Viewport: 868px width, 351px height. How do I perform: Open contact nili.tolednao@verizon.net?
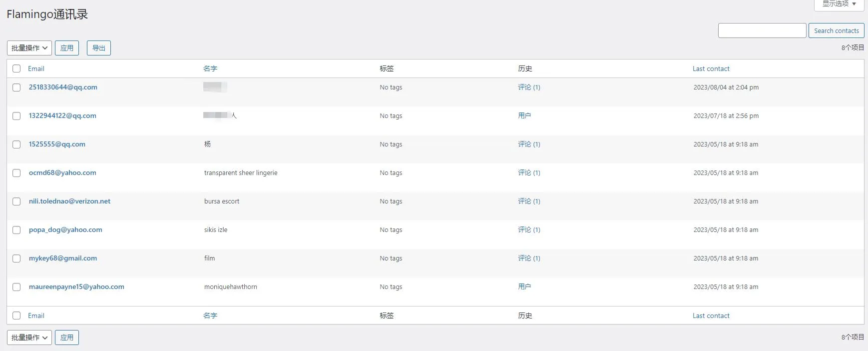click(x=69, y=201)
